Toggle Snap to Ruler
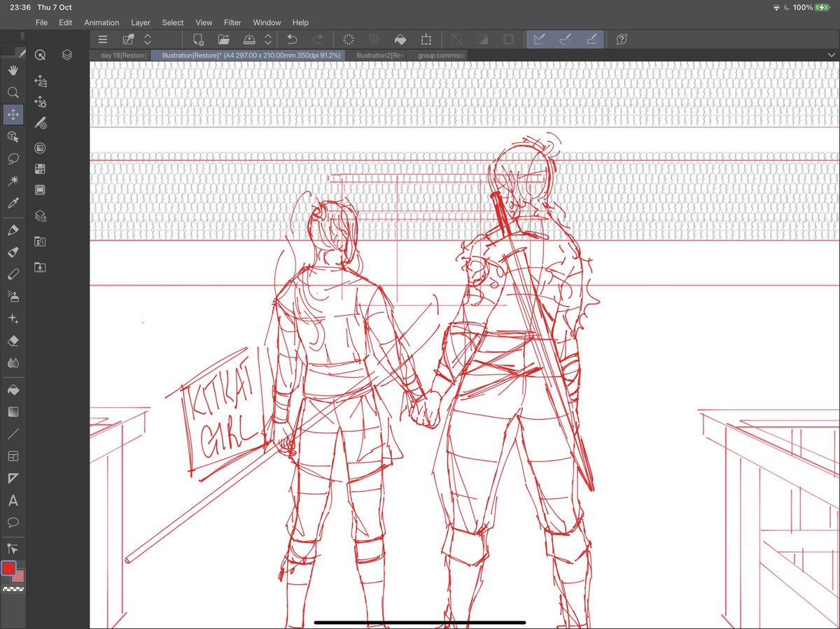 539,40
